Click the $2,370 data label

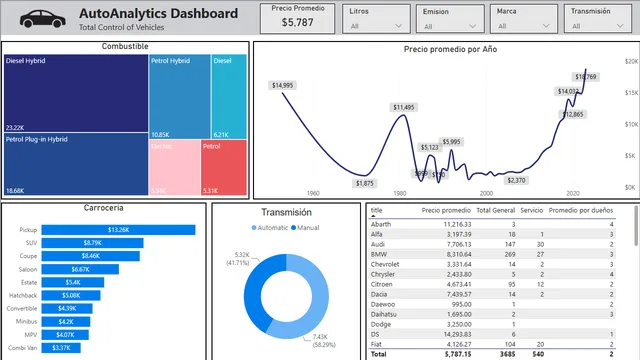click(x=516, y=180)
